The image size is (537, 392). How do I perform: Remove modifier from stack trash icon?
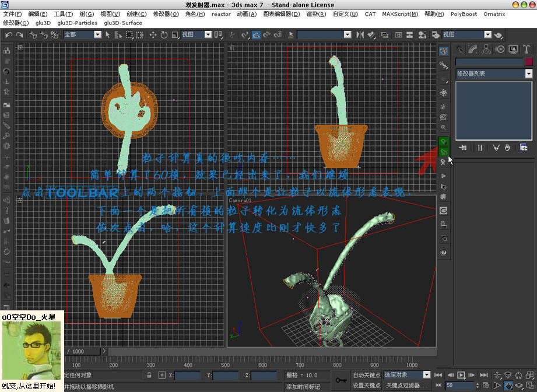507,148
